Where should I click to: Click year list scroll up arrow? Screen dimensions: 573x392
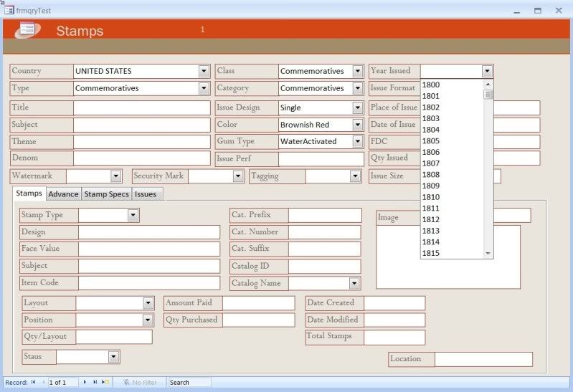point(488,84)
